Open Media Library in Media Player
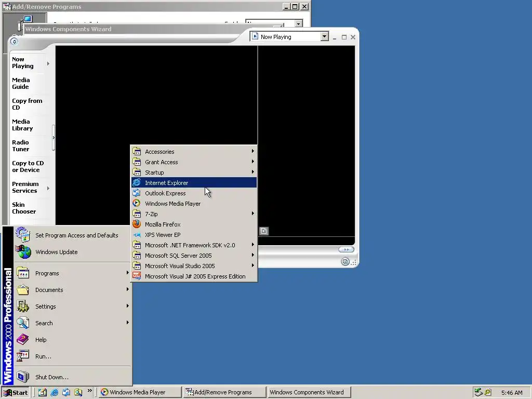Image resolution: width=532 pixels, height=399 pixels. tap(29, 125)
